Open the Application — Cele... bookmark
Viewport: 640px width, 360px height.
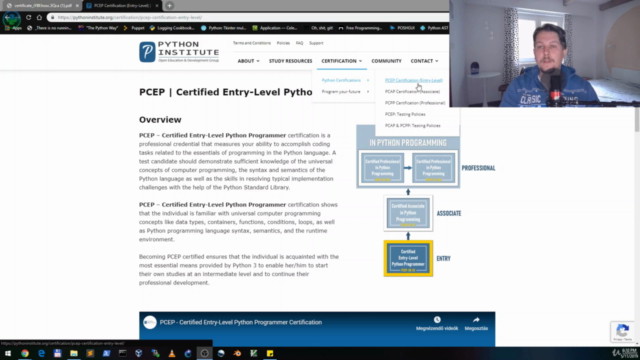point(275,28)
